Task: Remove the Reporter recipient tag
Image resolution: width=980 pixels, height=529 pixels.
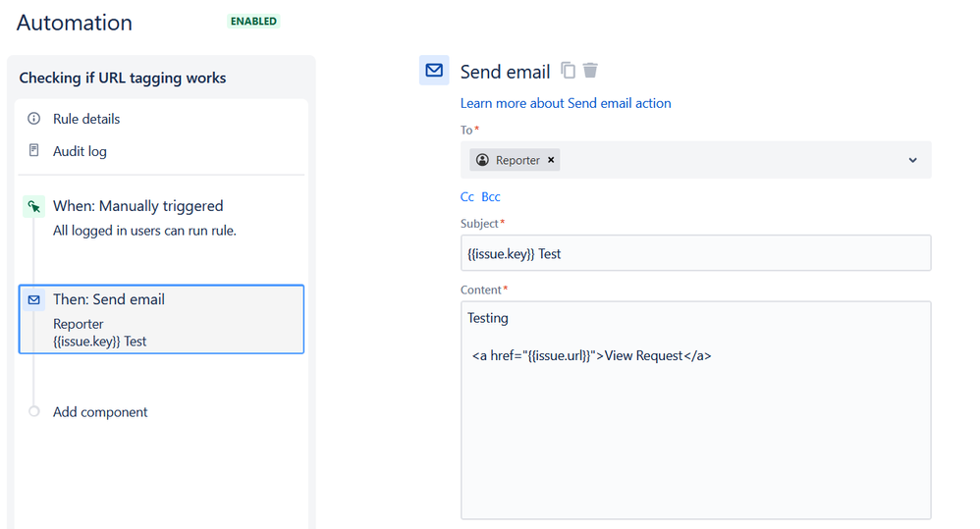Action: 551,160
